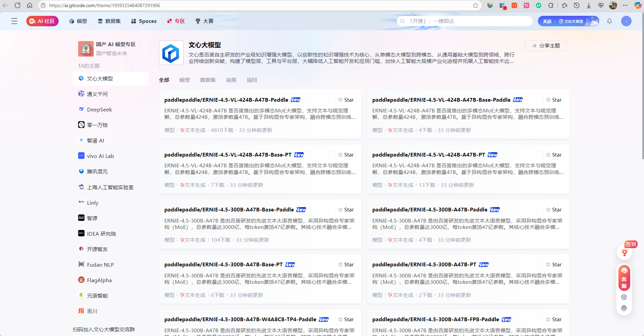
Task: Star ERNIE-4.5-300B-A47B-Base-Paddle model
Action: (346, 210)
